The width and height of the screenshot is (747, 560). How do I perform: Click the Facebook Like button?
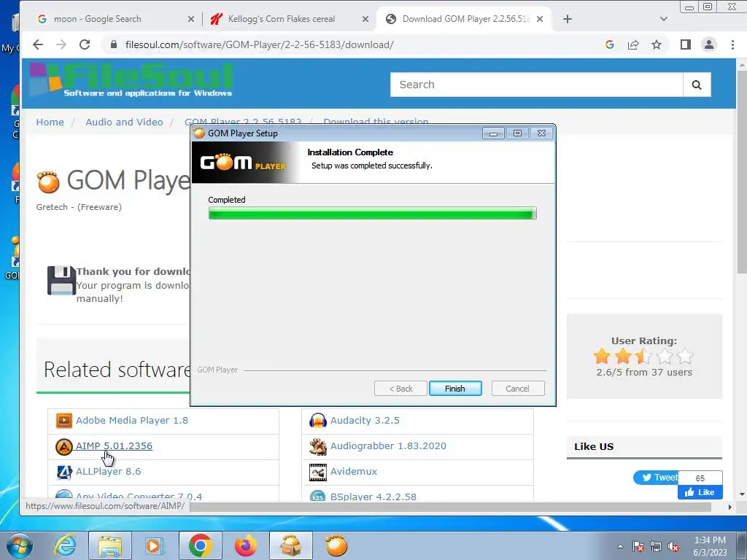(x=700, y=492)
